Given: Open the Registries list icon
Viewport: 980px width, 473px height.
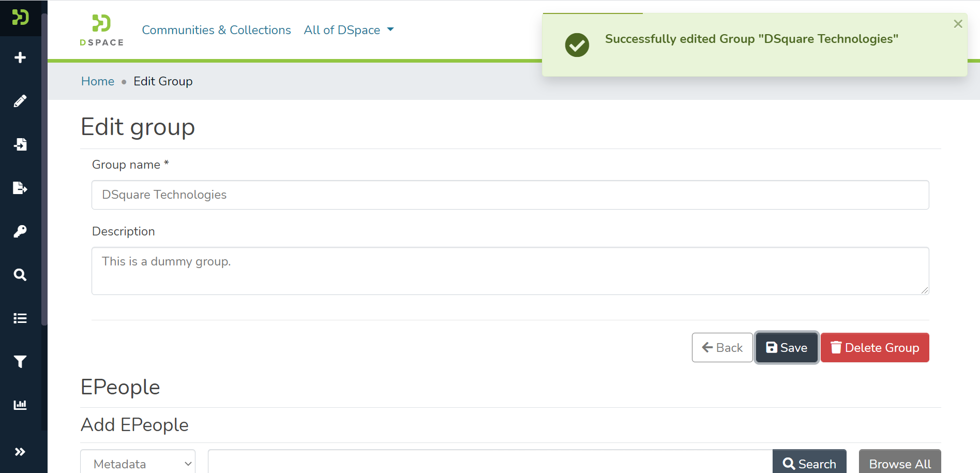Looking at the screenshot, I should pyautogui.click(x=20, y=318).
